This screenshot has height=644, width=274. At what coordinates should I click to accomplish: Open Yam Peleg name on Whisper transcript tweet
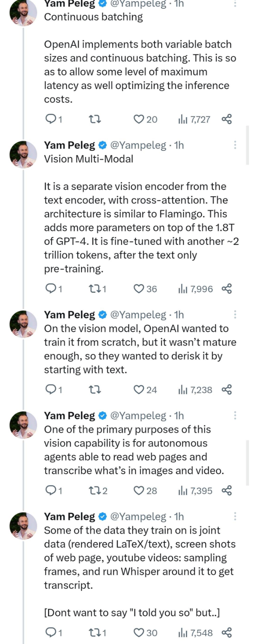click(x=70, y=517)
